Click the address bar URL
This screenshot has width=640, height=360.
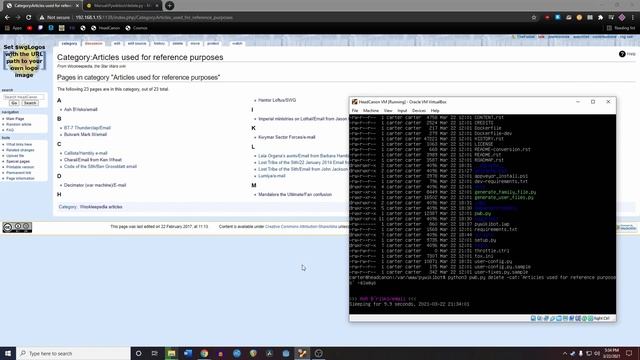(154, 18)
